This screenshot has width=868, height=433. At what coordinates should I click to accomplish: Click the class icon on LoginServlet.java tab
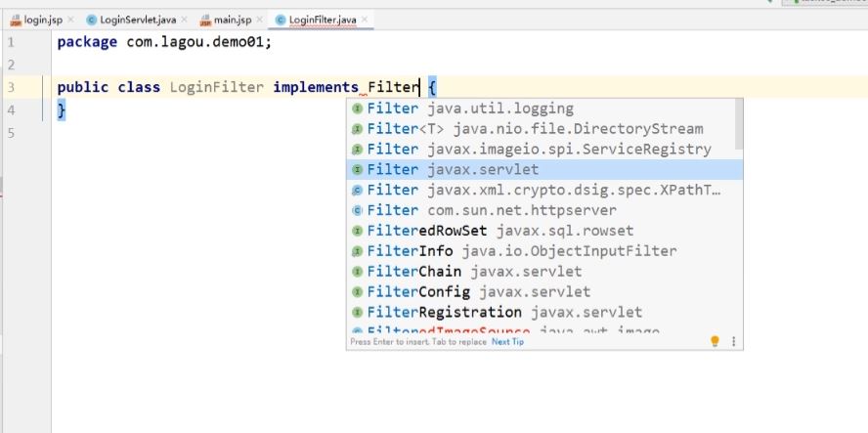tap(92, 21)
